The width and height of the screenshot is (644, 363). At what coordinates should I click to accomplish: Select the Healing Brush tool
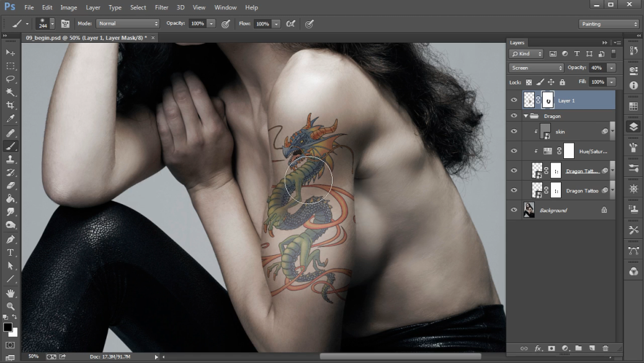[11, 133]
